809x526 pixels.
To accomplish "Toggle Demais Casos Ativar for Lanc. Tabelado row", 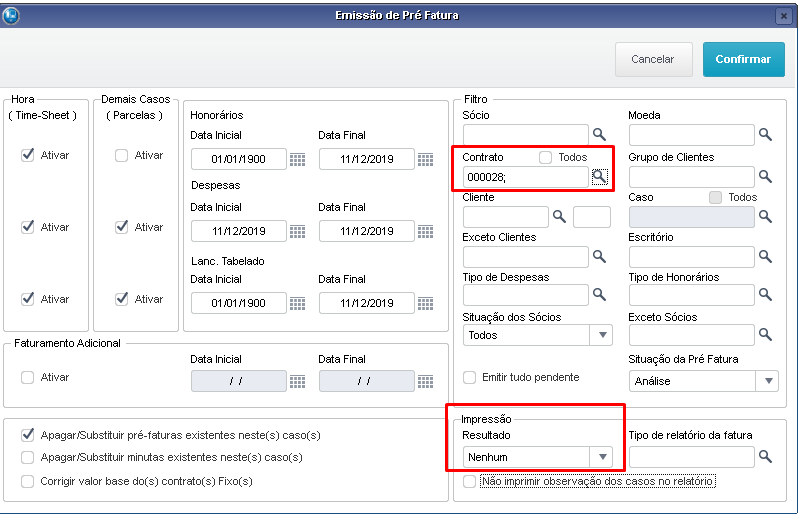I will tap(121, 298).
